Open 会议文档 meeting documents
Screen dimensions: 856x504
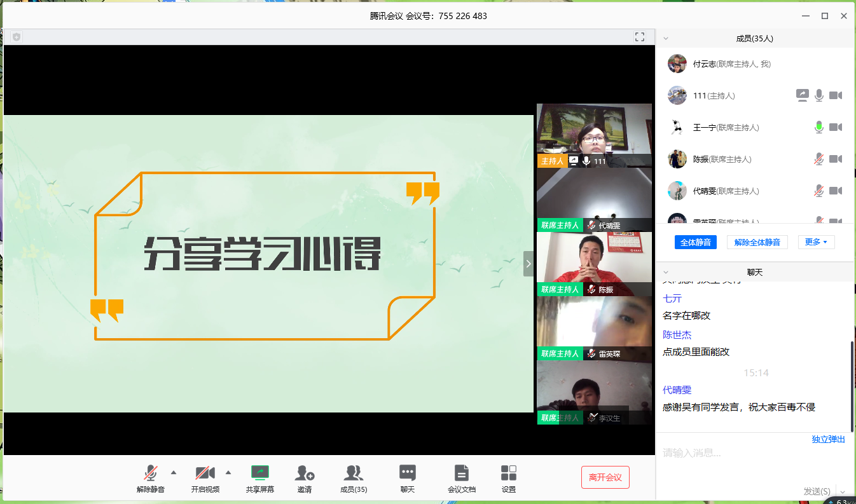(462, 479)
